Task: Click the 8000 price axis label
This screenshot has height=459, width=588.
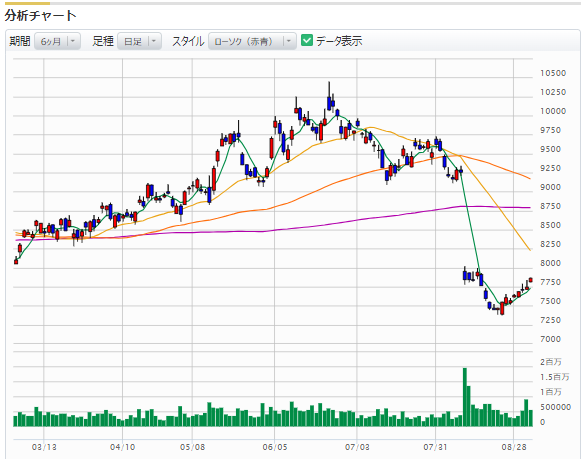Action: 550,263
